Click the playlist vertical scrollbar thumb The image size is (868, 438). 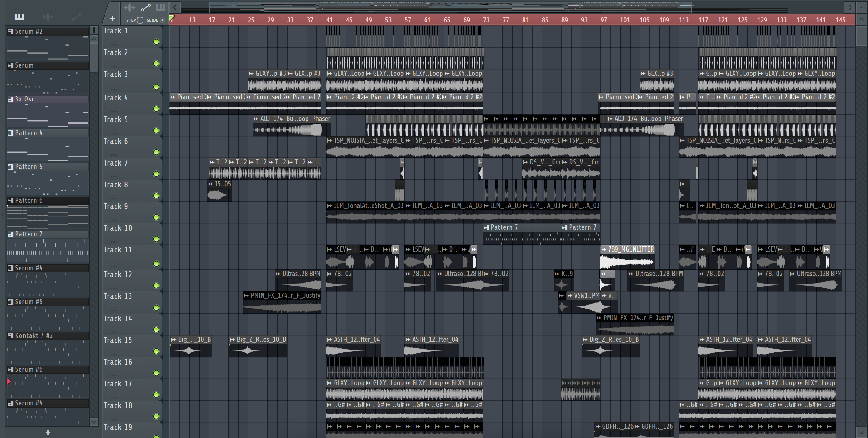[x=861, y=36]
